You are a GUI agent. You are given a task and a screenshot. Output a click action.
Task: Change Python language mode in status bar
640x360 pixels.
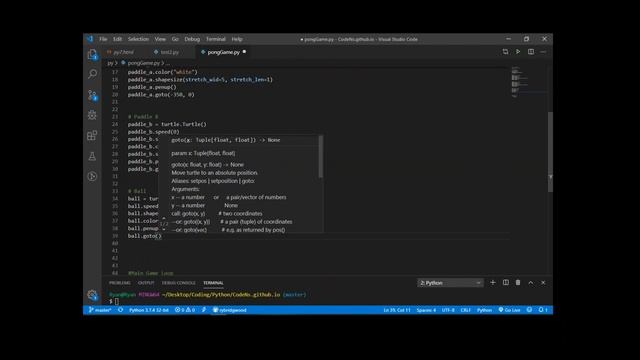(x=484, y=310)
